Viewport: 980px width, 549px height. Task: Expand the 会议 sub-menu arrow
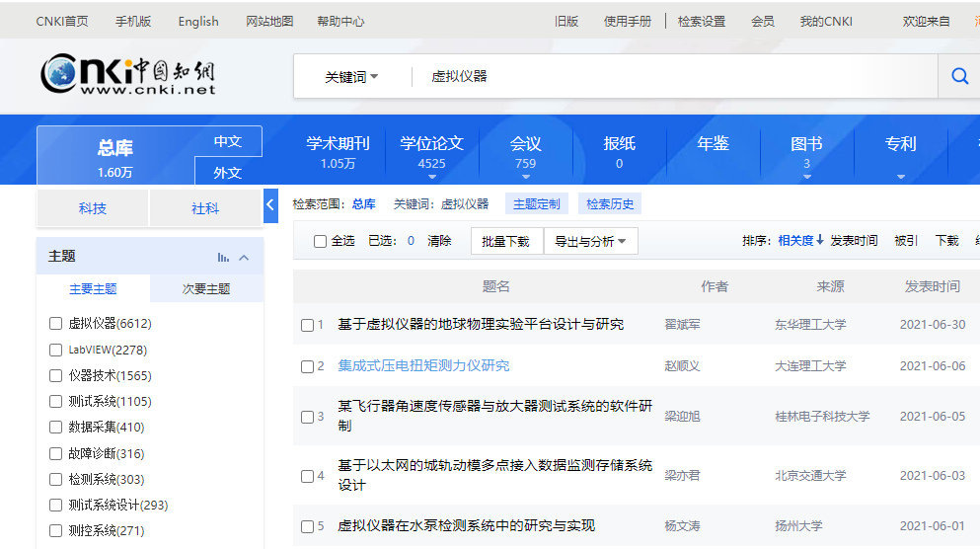coord(526,177)
